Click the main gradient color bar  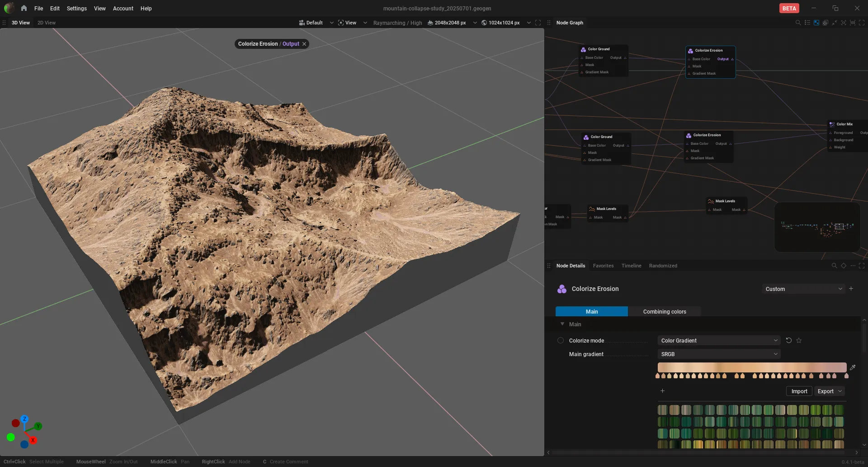coord(752,367)
